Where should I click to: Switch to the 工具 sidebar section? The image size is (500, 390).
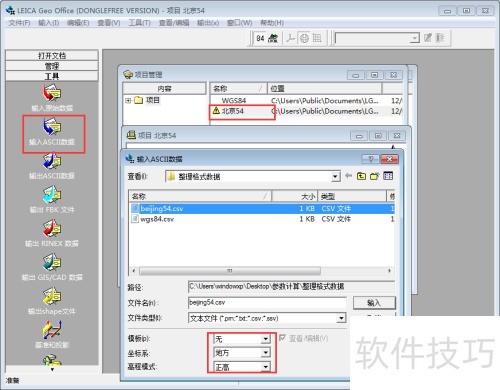click(x=52, y=76)
